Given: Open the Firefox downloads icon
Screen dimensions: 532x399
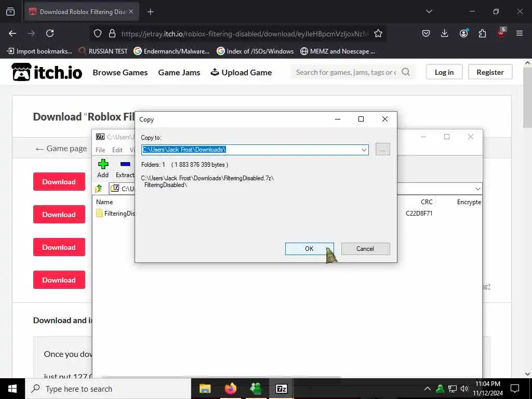Looking at the screenshot, I should [445, 33].
